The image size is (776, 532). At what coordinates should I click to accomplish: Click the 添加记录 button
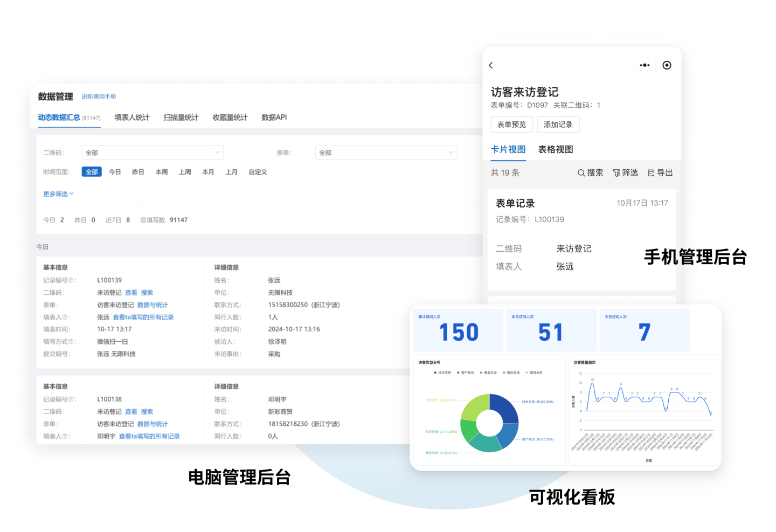point(559,125)
